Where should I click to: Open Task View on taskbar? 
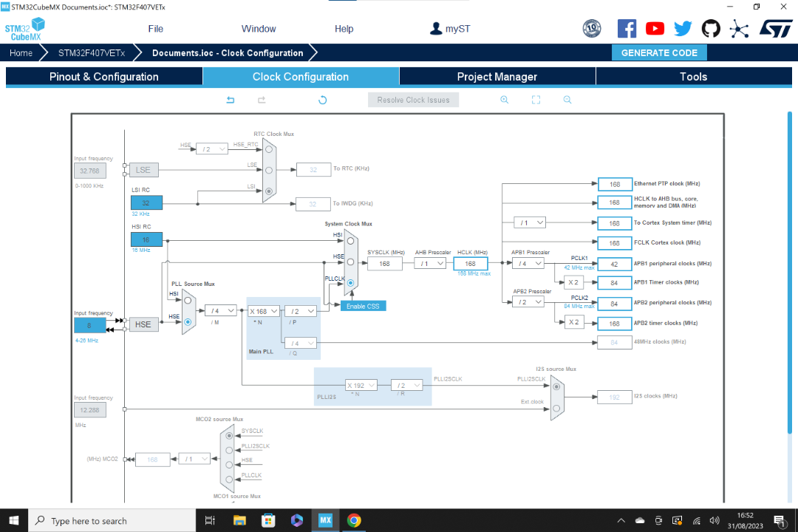coord(210,520)
